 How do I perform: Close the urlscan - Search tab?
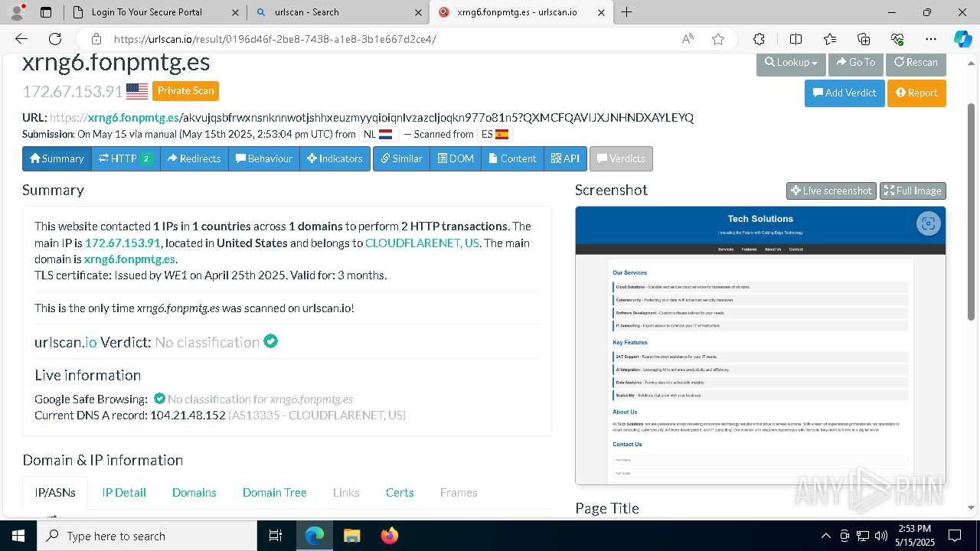point(419,12)
